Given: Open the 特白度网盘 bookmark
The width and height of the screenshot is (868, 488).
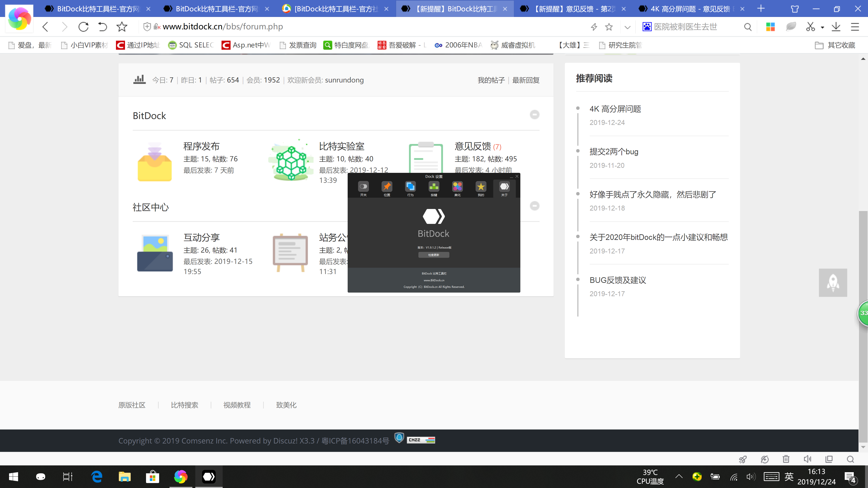Looking at the screenshot, I should point(346,45).
